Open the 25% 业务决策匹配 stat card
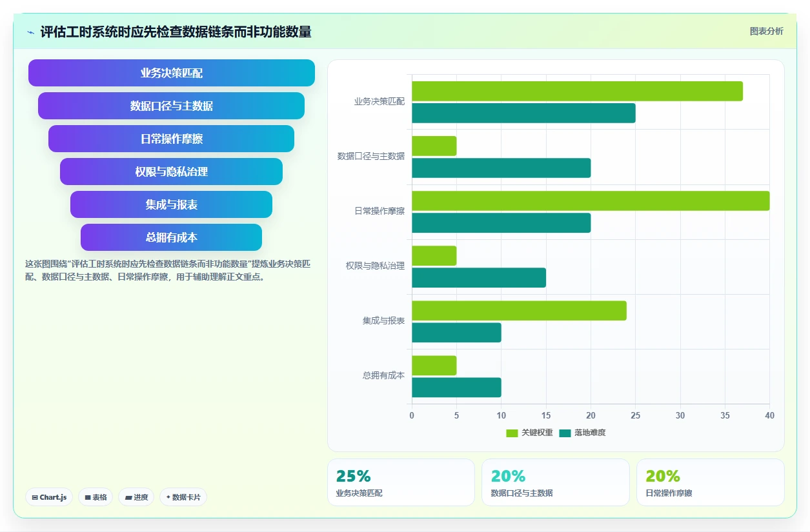This screenshot has height=532, width=810. pos(401,482)
